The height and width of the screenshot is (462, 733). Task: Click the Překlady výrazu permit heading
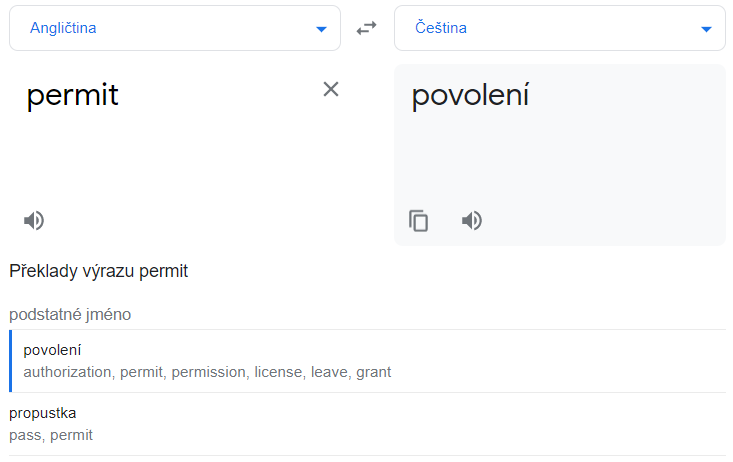pyautogui.click(x=99, y=271)
